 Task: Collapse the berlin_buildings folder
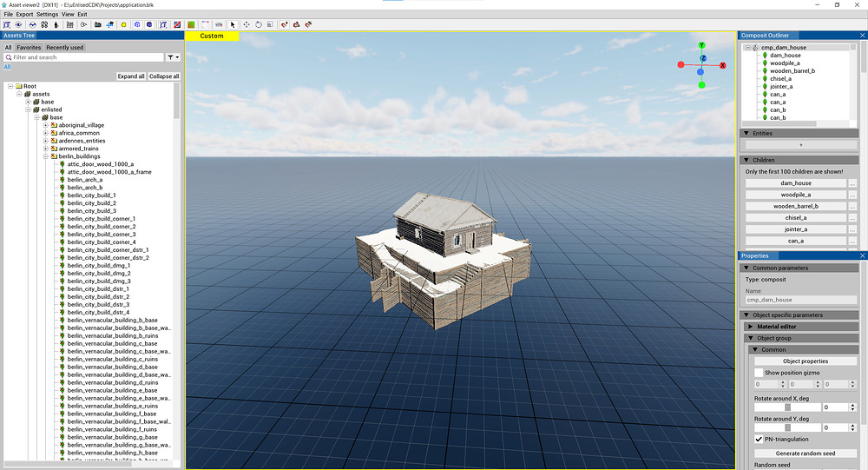point(46,156)
